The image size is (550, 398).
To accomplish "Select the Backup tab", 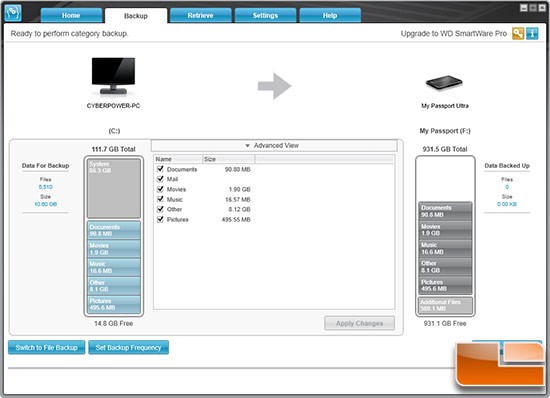I will 136,16.
